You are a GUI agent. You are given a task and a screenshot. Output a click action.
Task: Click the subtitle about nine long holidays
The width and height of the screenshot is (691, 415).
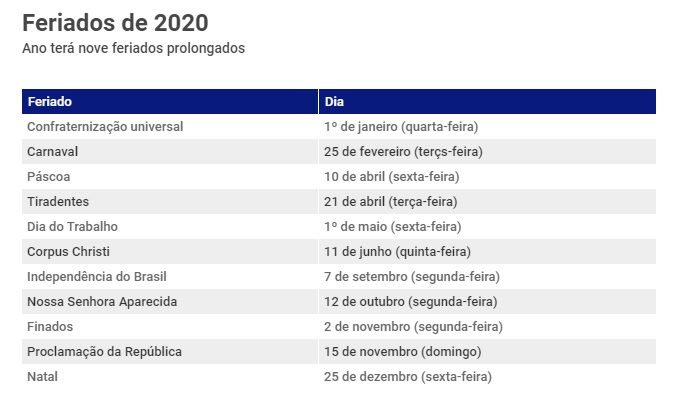pyautogui.click(x=133, y=48)
